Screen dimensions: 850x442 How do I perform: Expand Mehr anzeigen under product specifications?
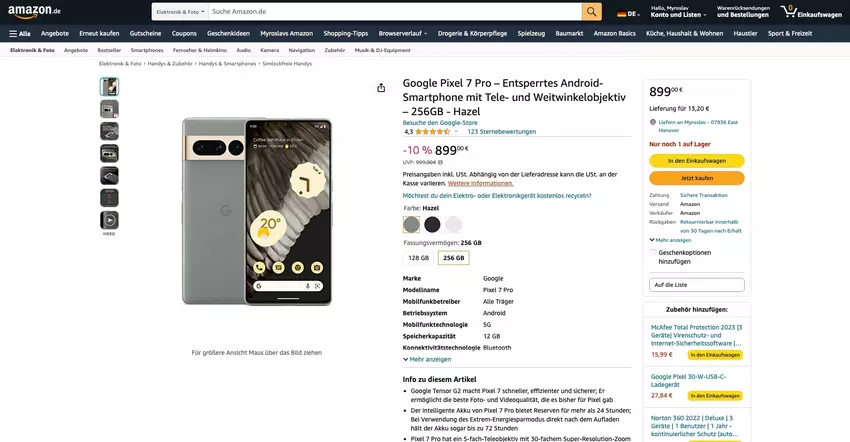tap(427, 359)
